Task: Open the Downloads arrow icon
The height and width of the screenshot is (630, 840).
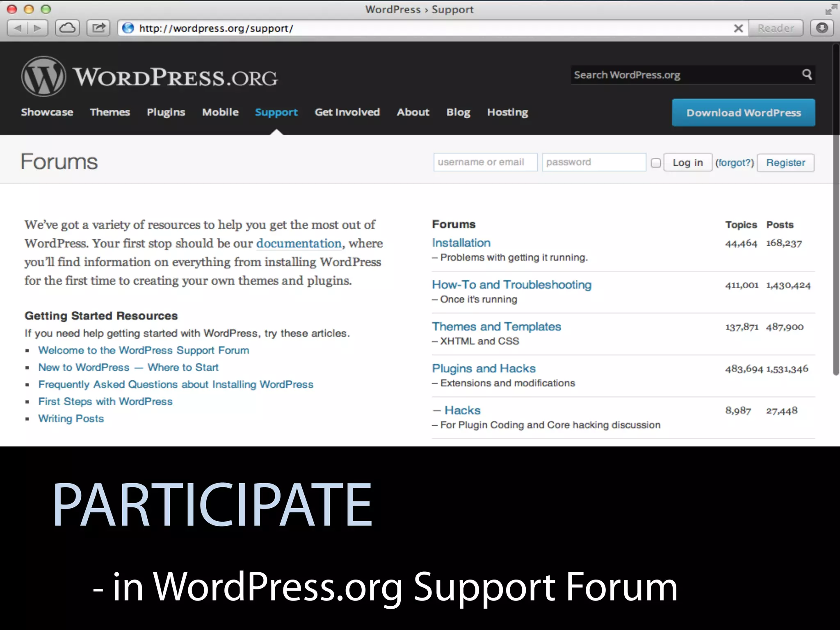Action: pyautogui.click(x=822, y=28)
